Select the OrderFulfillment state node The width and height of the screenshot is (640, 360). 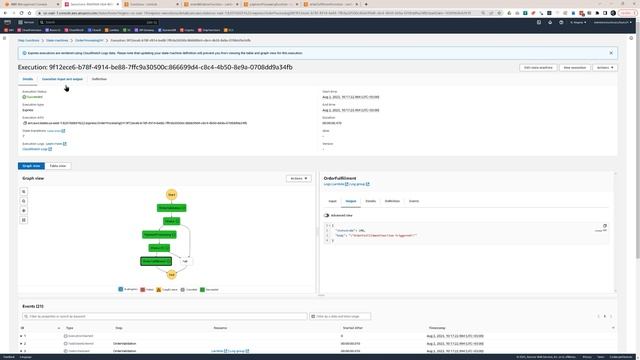(156, 261)
